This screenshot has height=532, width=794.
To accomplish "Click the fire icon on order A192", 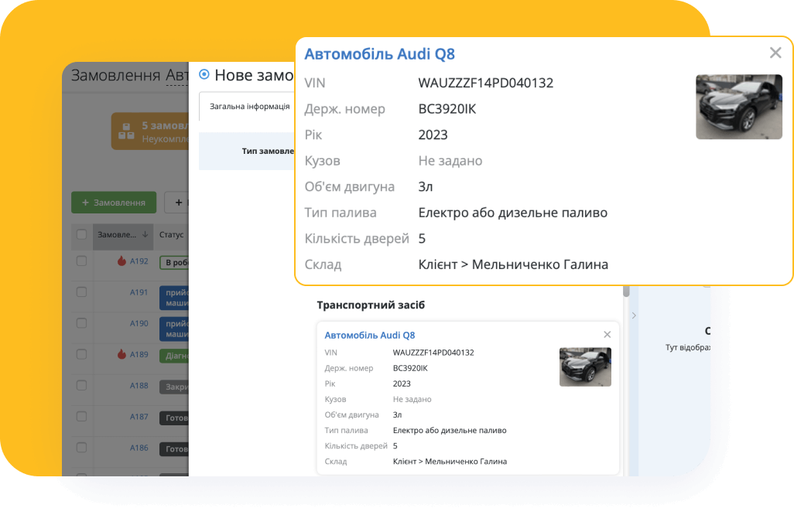I will 121,261.
